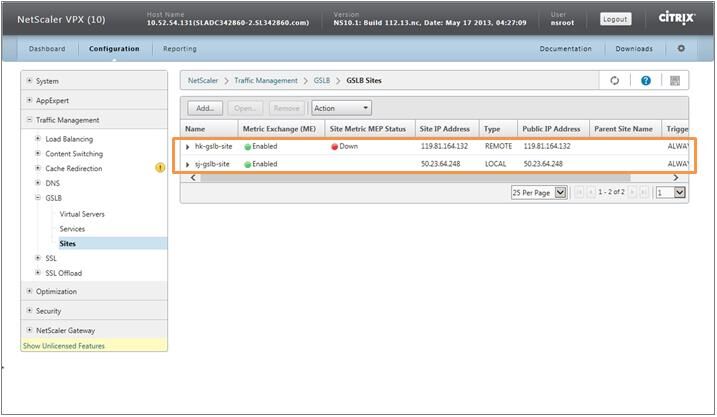Click the horizontal scrollbar right arrow
Image resolution: width=717 pixels, height=417 pixels.
pyautogui.click(x=676, y=178)
